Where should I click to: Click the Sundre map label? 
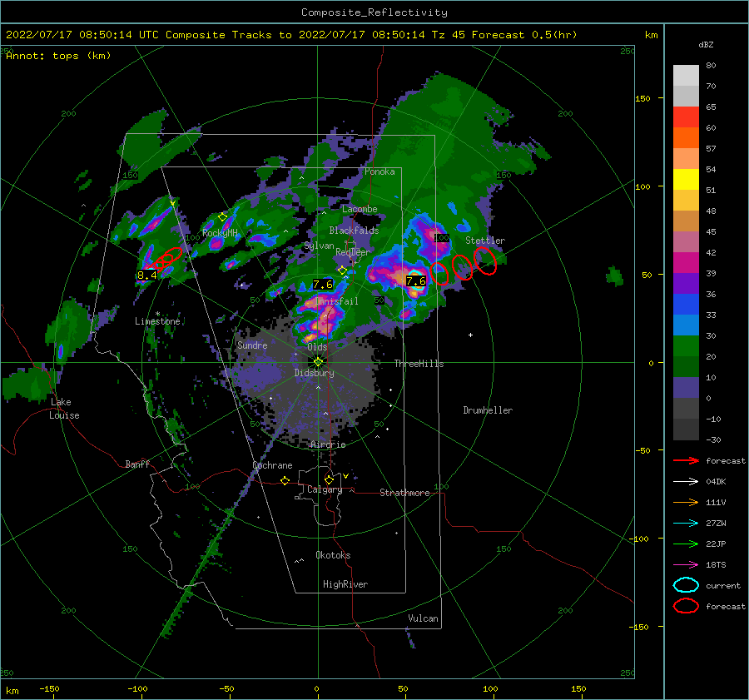coord(252,345)
